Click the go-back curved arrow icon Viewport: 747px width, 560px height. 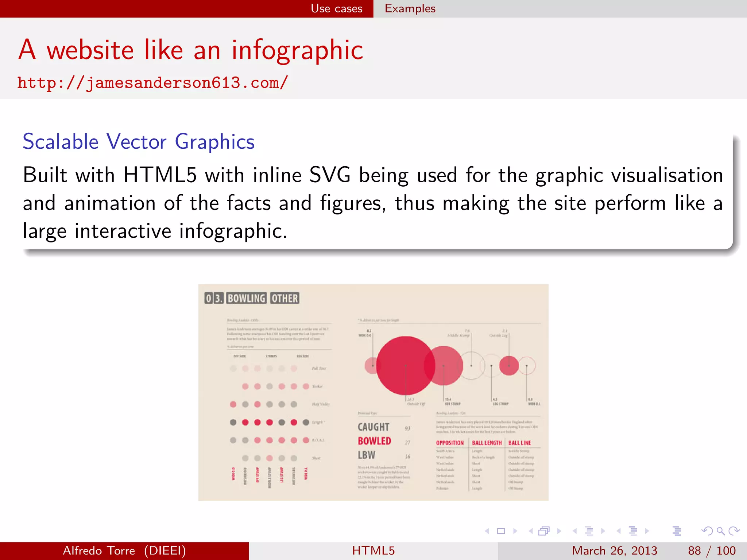click(707, 531)
